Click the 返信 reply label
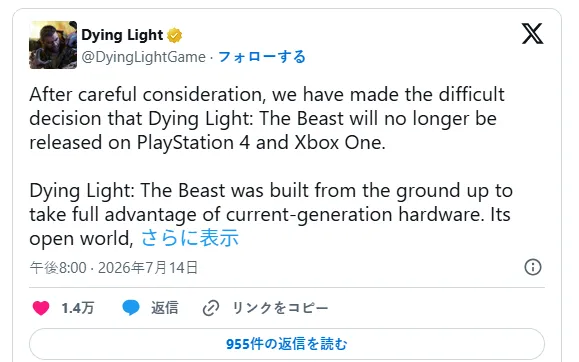The image size is (579, 362). coord(165,308)
